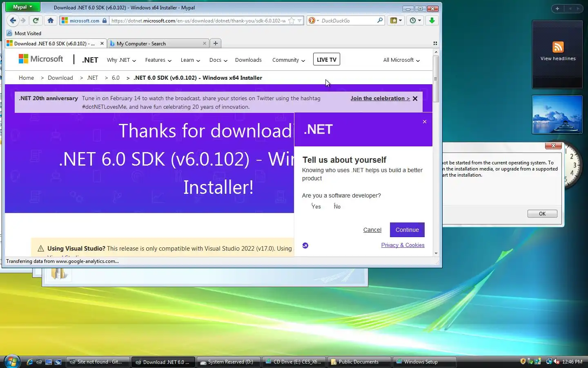Open the Most Visited bookmarks folder
This screenshot has height=368, width=588.
(24, 34)
